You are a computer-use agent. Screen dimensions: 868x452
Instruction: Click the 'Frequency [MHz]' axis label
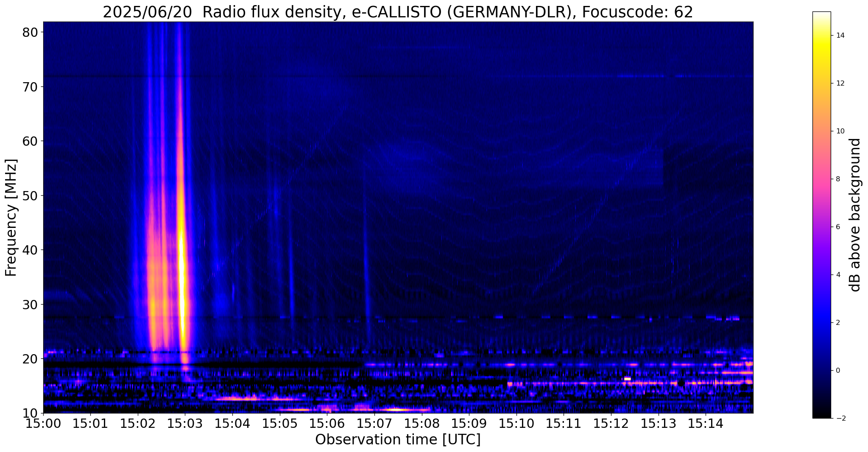[11, 218]
